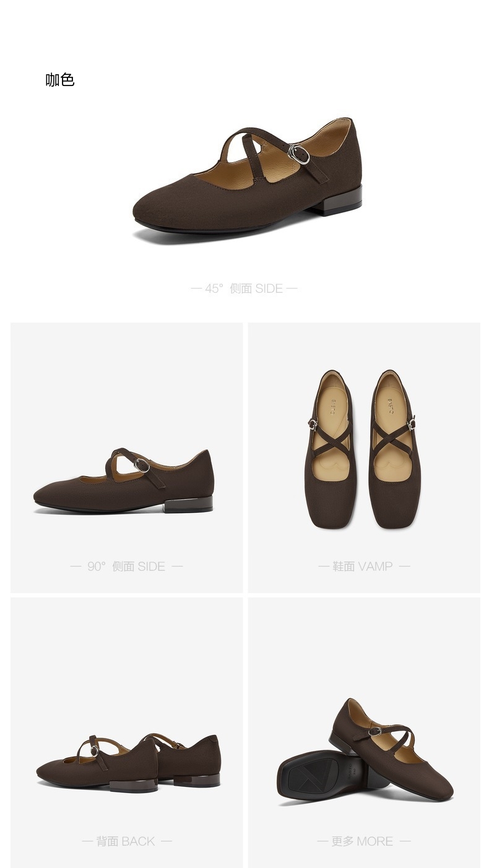Click the 90° 侧面 SIDE caption
The height and width of the screenshot is (868, 489).
pyautogui.click(x=126, y=566)
